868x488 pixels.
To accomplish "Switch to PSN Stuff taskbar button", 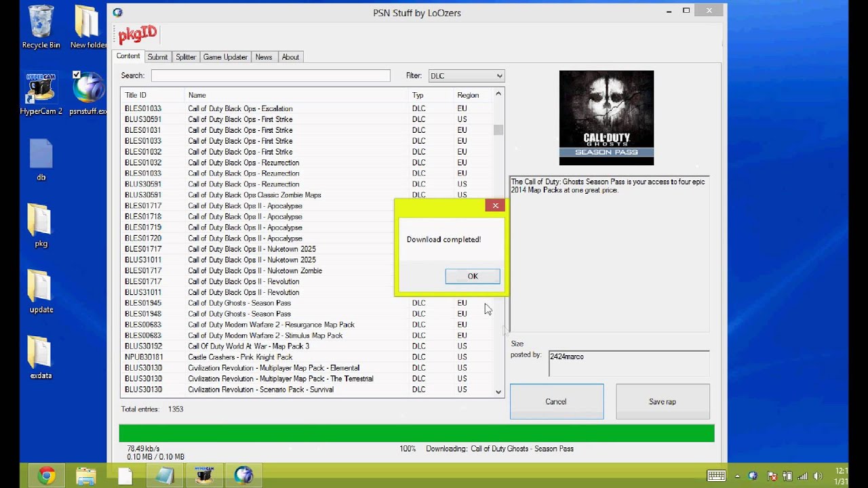I will click(x=243, y=476).
